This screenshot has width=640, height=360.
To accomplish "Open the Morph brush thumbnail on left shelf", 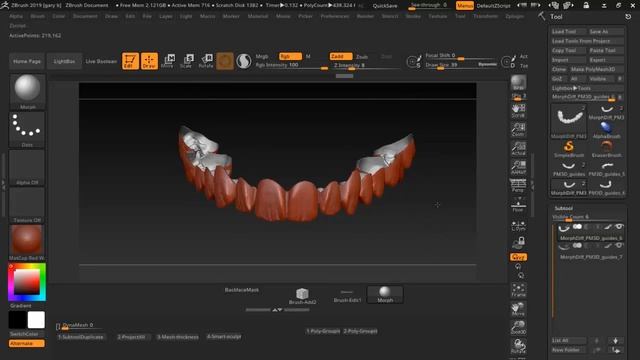I will click(x=27, y=91).
